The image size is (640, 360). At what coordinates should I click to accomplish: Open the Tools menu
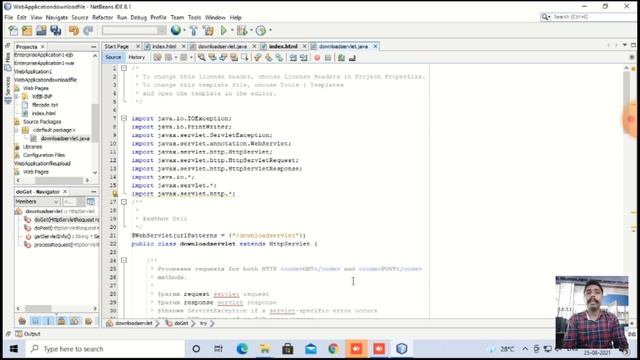click(x=194, y=18)
